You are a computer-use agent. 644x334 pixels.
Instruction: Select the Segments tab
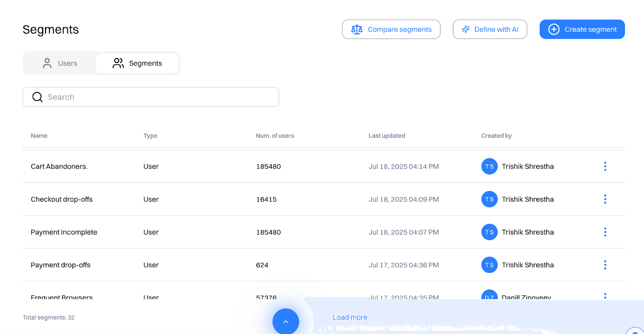pyautogui.click(x=137, y=63)
